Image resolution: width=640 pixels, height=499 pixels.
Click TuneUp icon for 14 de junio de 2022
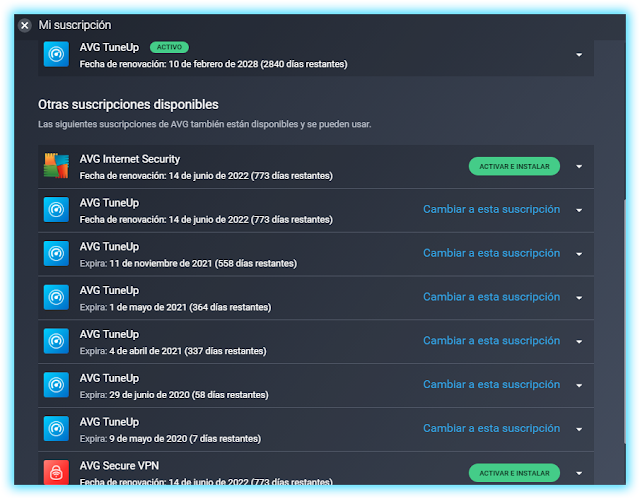coord(56,210)
